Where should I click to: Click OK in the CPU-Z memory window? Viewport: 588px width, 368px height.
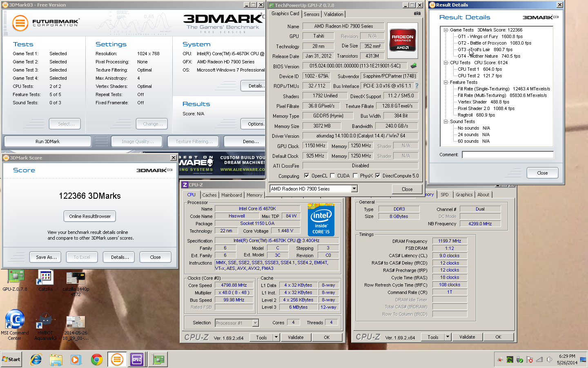(x=498, y=337)
